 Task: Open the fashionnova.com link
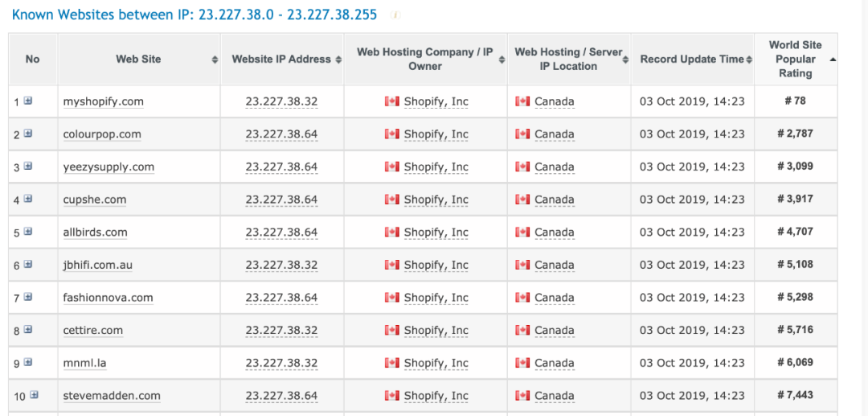click(x=108, y=298)
